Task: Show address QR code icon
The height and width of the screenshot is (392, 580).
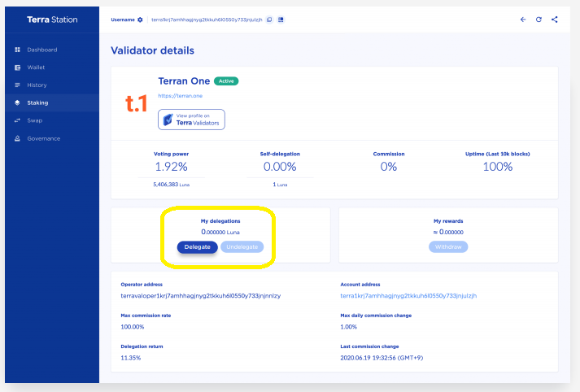Action: (x=281, y=20)
